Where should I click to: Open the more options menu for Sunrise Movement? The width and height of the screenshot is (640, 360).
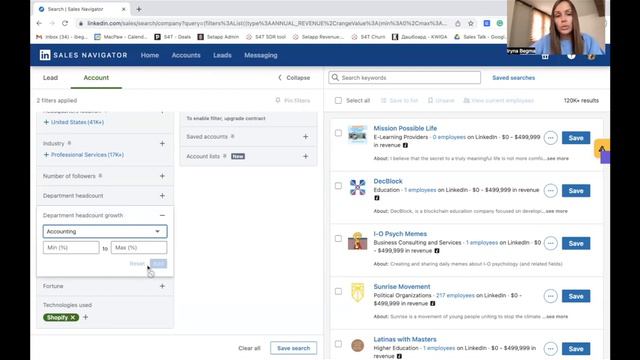tap(550, 296)
